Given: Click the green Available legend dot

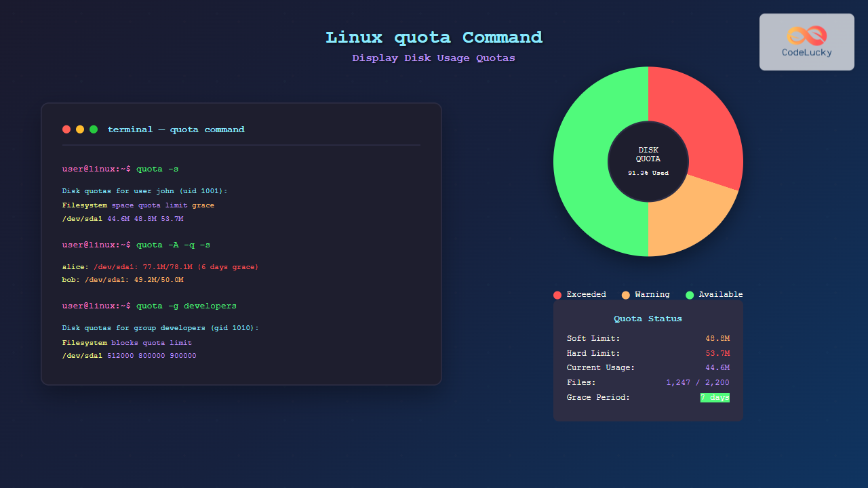Looking at the screenshot, I should pyautogui.click(x=690, y=295).
